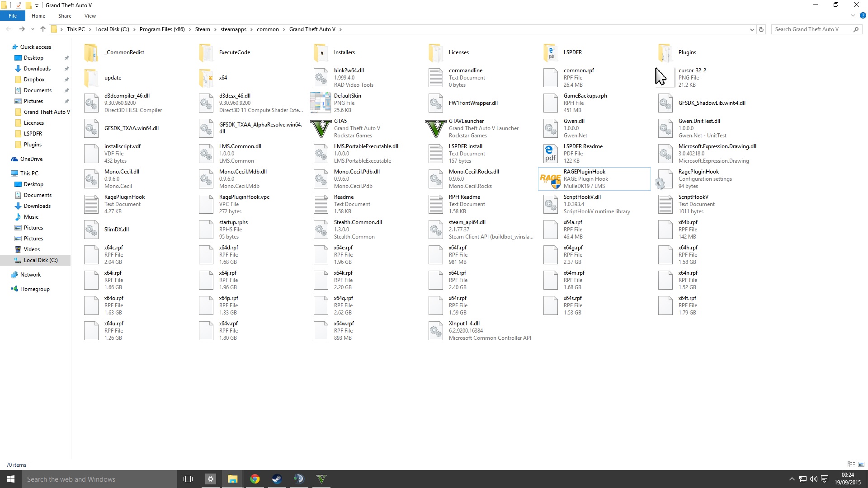Select the RAGEPluginHook application icon
The height and width of the screenshot is (488, 868).
(550, 179)
